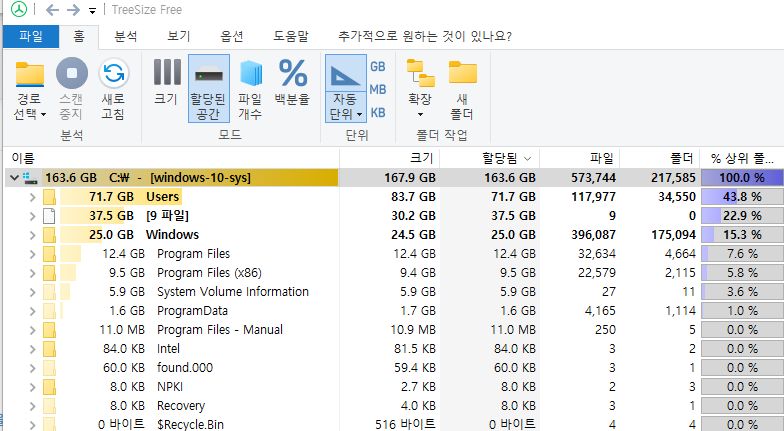Sort by the 크기 column header
This screenshot has height=431, width=784.
[x=390, y=158]
